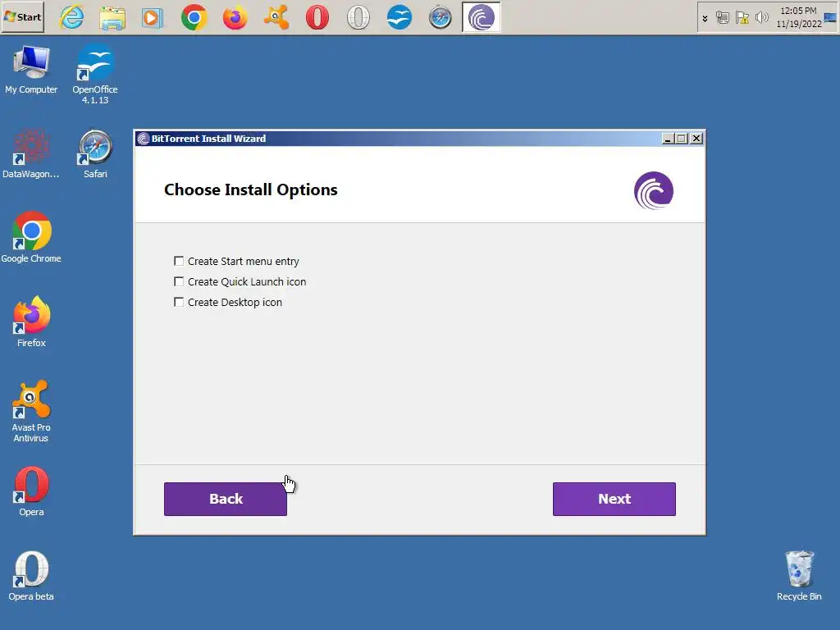Launch Opera beta from the taskbar
The width and height of the screenshot is (840, 630).
pyautogui.click(x=358, y=18)
